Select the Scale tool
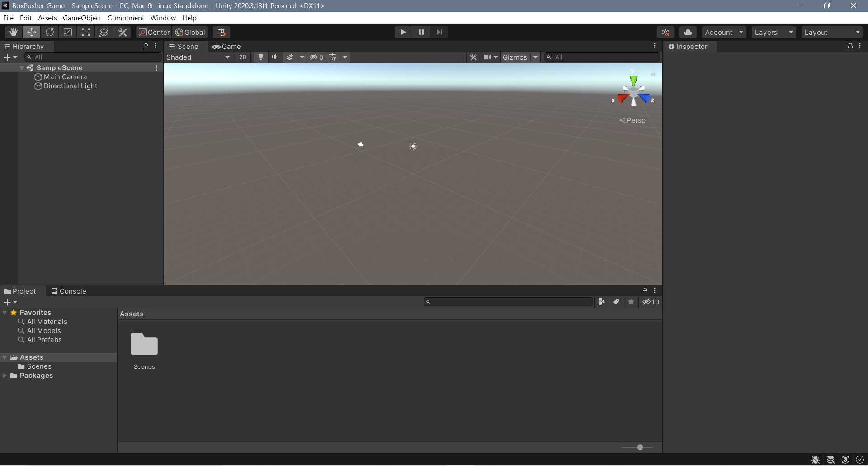The height and width of the screenshot is (466, 868). pyautogui.click(x=68, y=32)
